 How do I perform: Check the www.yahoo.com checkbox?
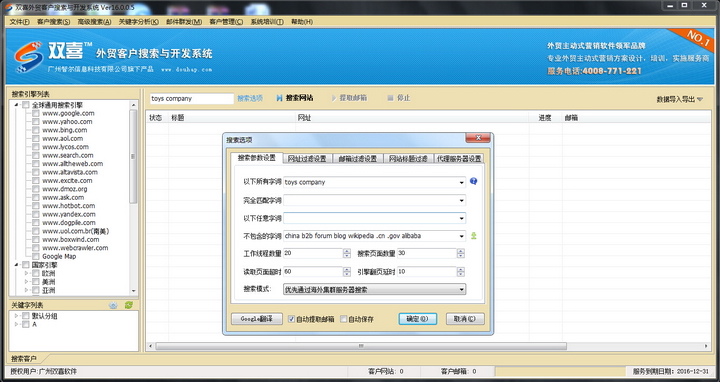tap(35, 122)
